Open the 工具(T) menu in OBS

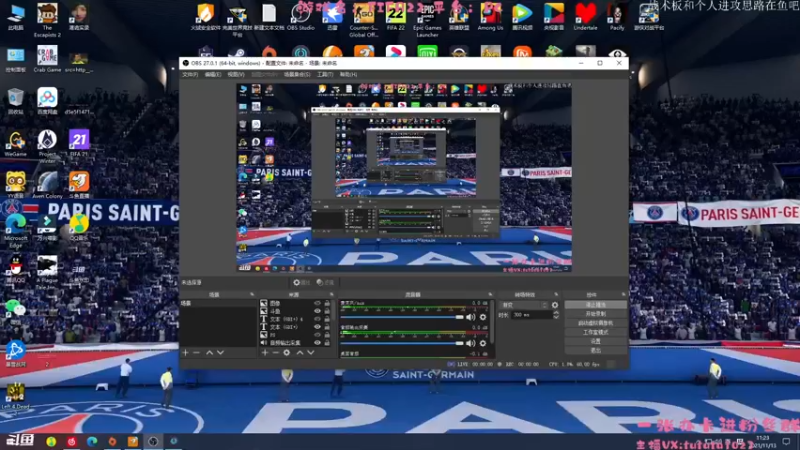click(325, 74)
